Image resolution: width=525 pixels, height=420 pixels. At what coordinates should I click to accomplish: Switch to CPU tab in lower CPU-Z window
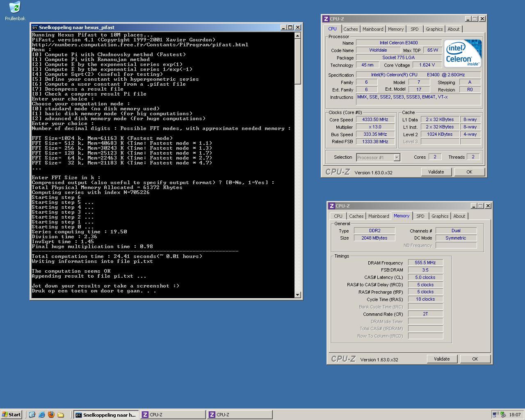tap(338, 216)
